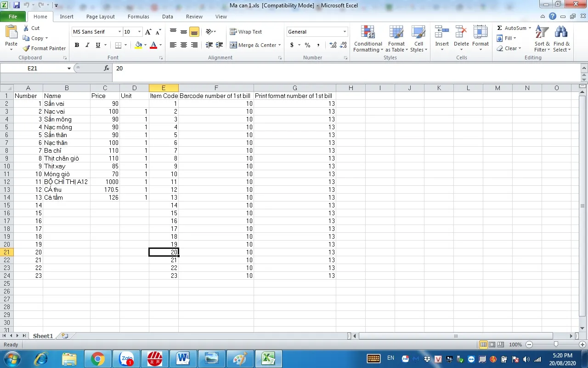Screen dimensions: 588x368
Task: Apply the cell Borders button
Action: [x=118, y=45]
